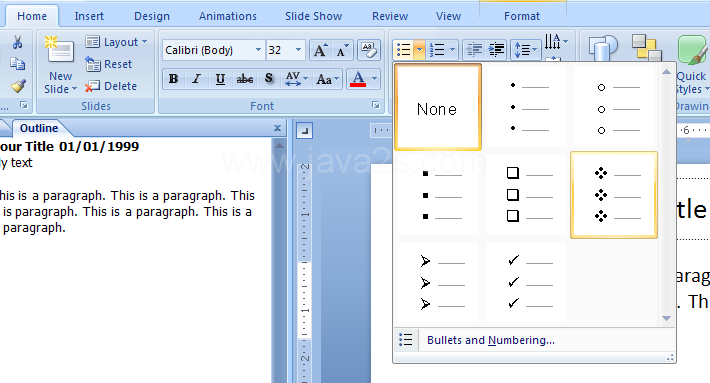Choose filled round bullets

[526, 107]
